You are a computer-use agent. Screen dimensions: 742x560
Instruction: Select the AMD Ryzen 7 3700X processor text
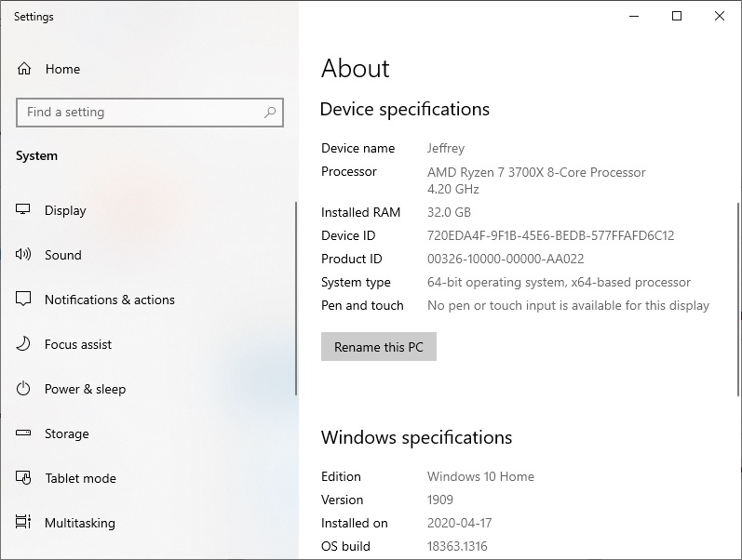point(536,172)
